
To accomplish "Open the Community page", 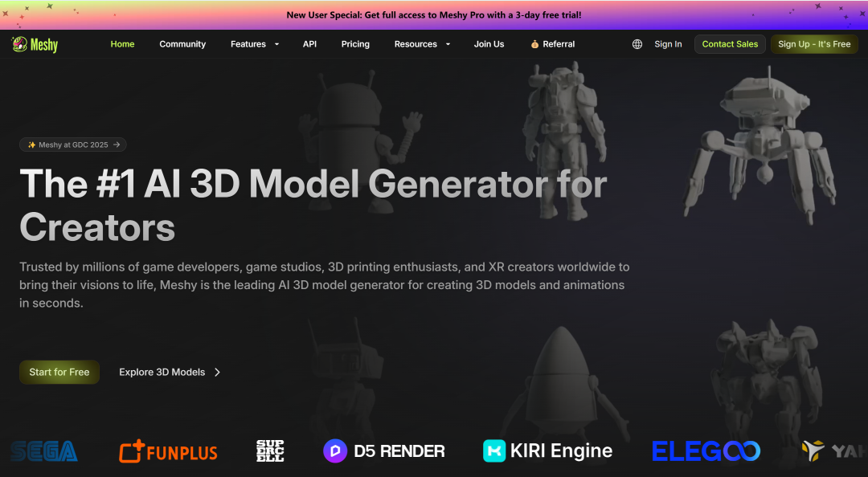I will [x=182, y=44].
